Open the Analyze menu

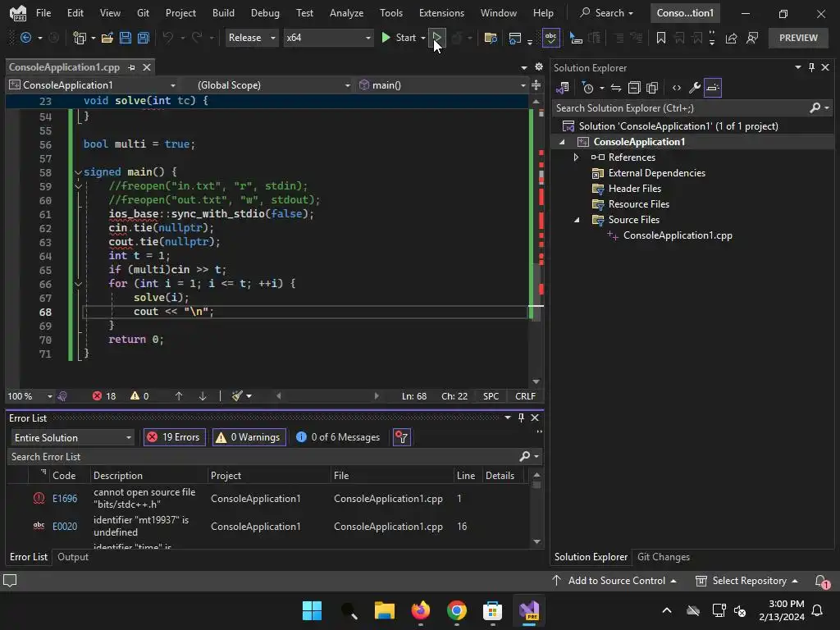pos(346,13)
